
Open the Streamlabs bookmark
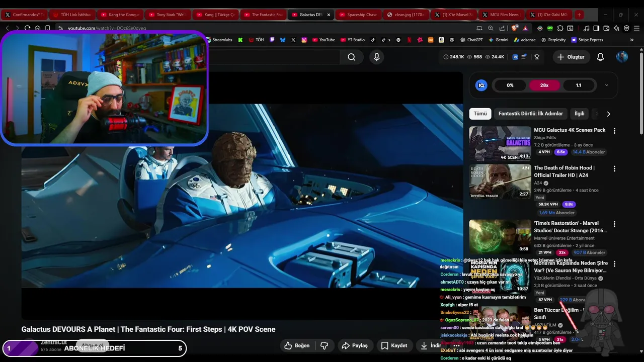pyautogui.click(x=219, y=40)
